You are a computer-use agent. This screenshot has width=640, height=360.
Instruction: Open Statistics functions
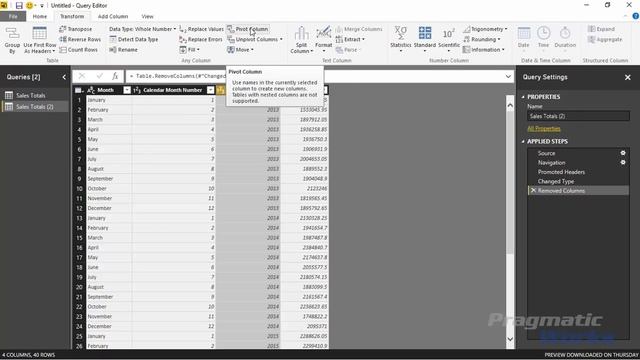pos(400,40)
